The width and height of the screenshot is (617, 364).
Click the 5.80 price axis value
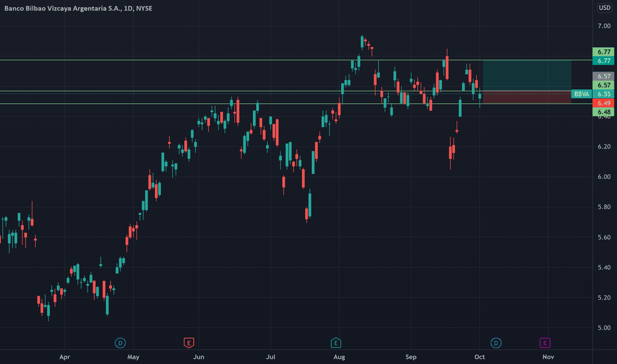[604, 207]
